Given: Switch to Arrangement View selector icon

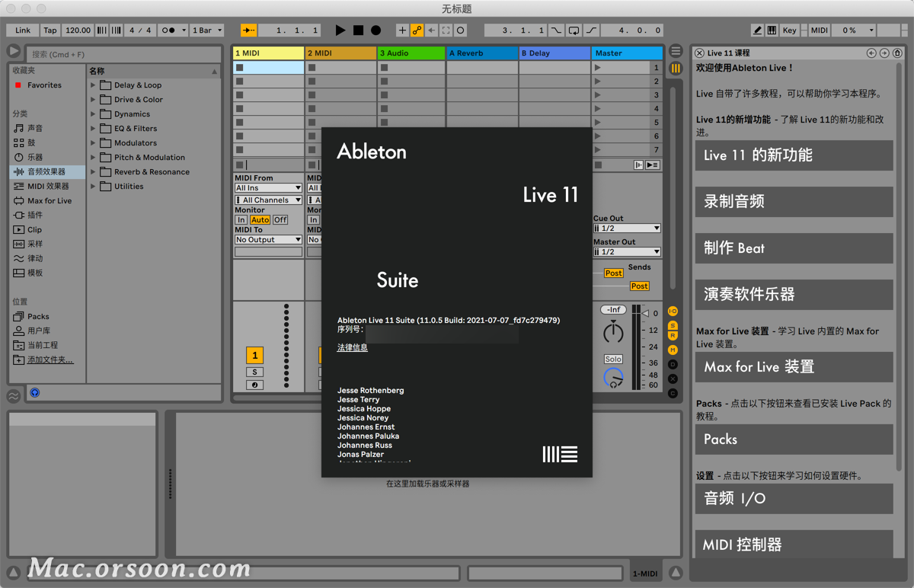Looking at the screenshot, I should coord(676,51).
